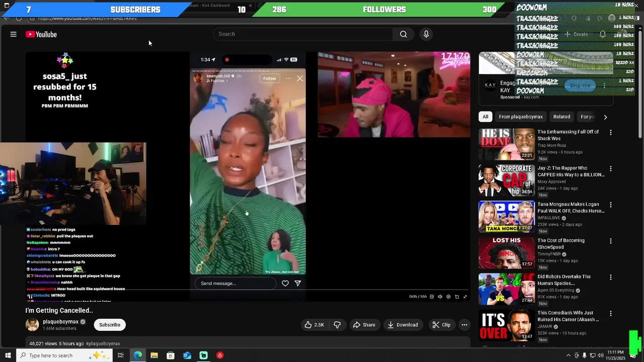This screenshot has width=644, height=362.
Task: Close the story with the X icon
Action: coord(300,78)
